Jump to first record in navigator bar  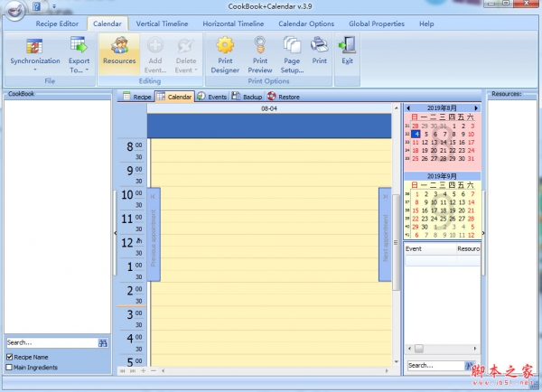tap(122, 371)
